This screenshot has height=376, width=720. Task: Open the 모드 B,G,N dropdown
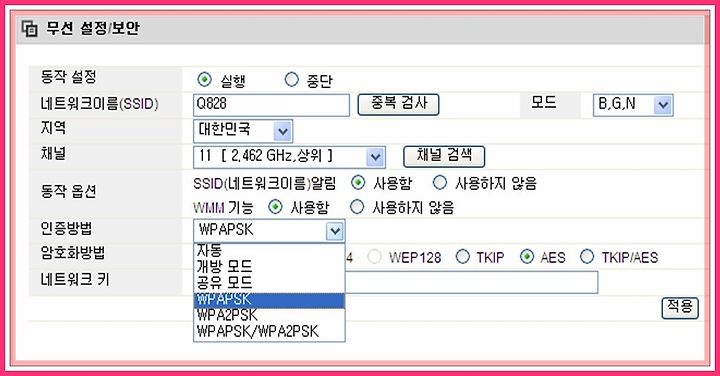633,105
